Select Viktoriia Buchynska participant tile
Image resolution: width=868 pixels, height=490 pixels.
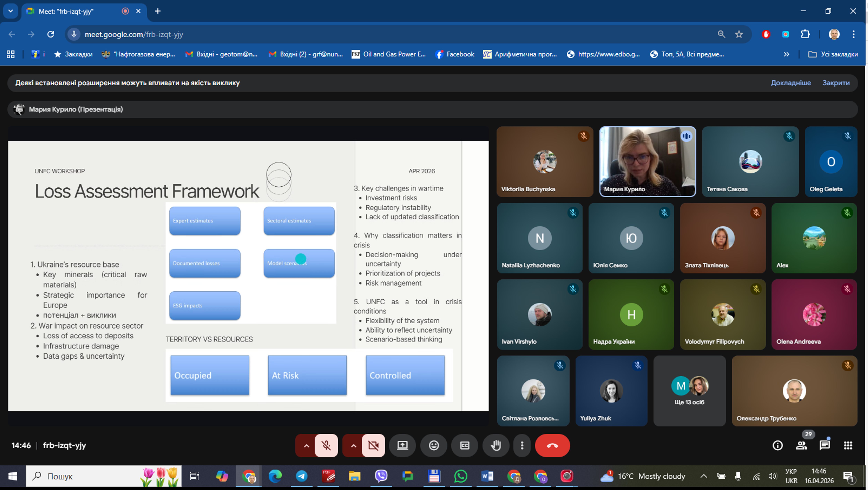coord(545,161)
